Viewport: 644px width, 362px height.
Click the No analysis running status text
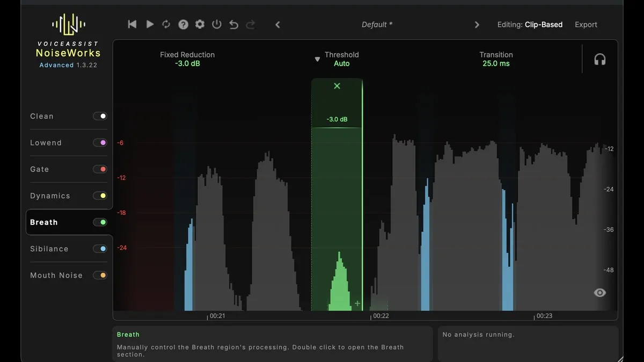pyautogui.click(x=478, y=335)
